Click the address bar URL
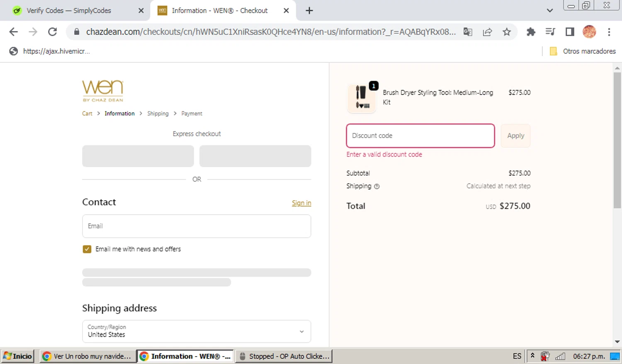The width and height of the screenshot is (622, 364). point(271,32)
